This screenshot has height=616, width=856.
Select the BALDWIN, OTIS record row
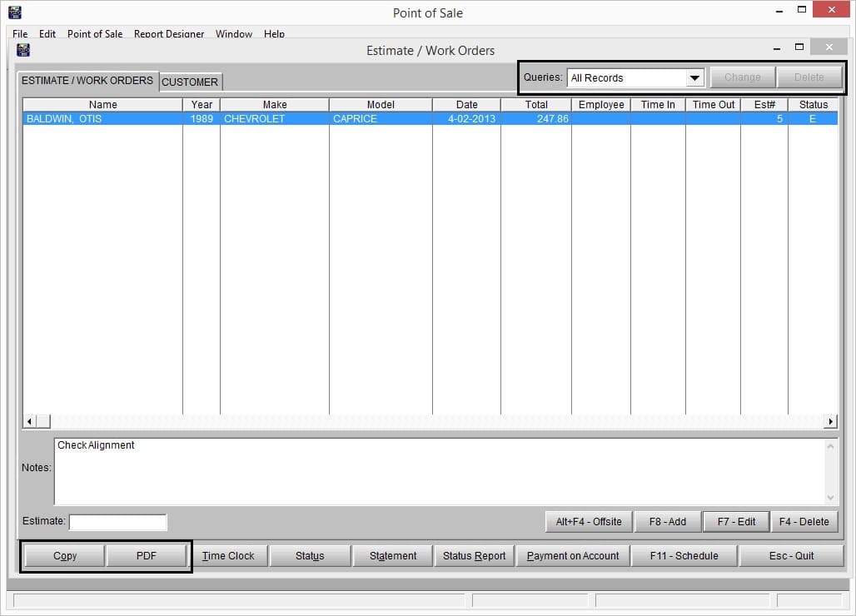(250, 119)
